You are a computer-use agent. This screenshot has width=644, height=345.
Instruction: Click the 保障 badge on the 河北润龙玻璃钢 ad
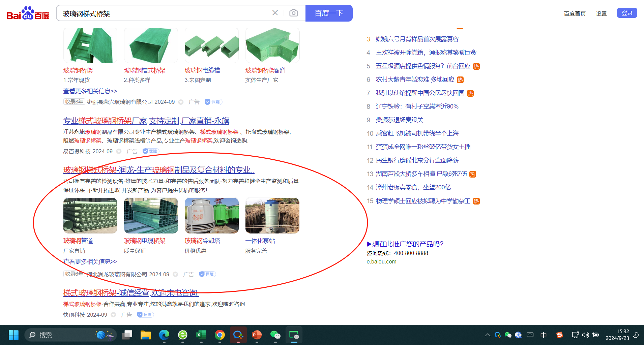(207, 274)
